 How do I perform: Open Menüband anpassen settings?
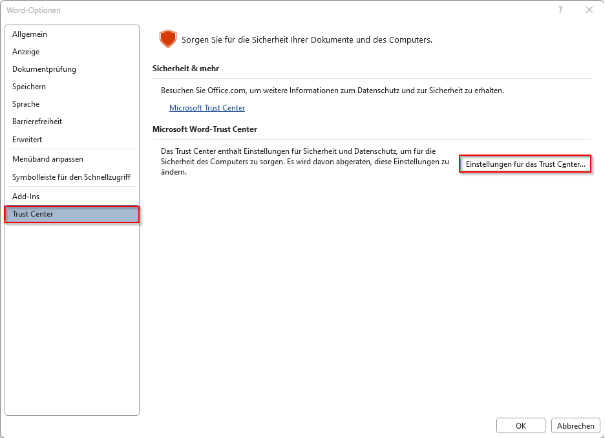pyautogui.click(x=72, y=159)
